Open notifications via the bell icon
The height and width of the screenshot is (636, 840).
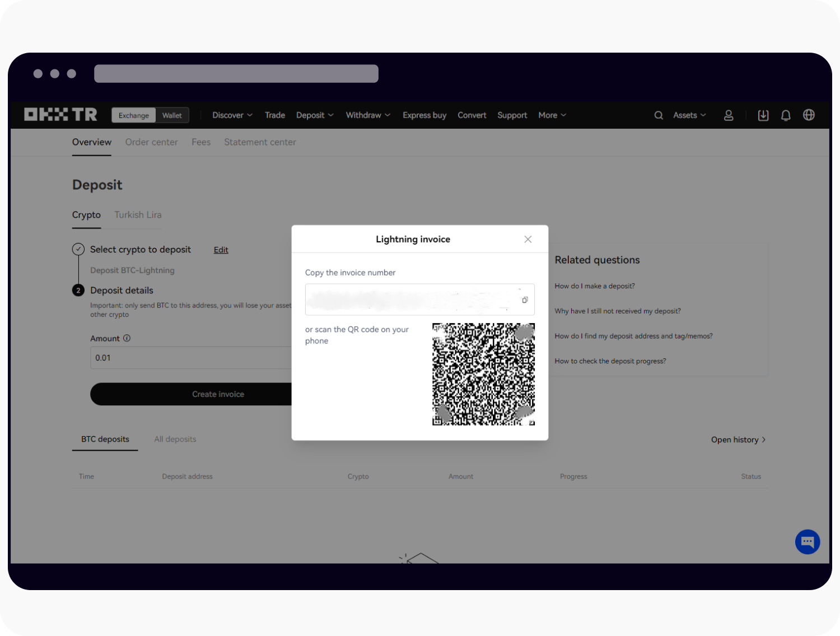[x=786, y=115]
